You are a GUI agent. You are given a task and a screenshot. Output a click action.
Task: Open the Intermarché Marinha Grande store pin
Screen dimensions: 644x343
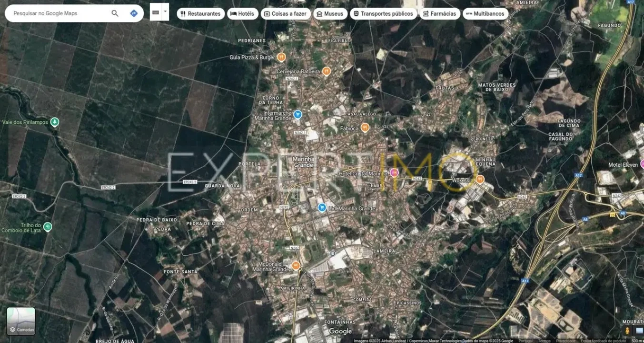pyautogui.click(x=297, y=114)
